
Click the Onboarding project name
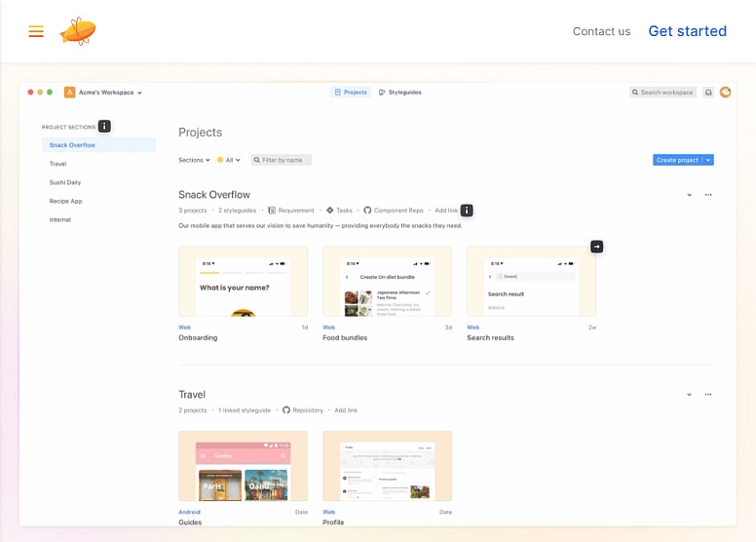(x=198, y=338)
